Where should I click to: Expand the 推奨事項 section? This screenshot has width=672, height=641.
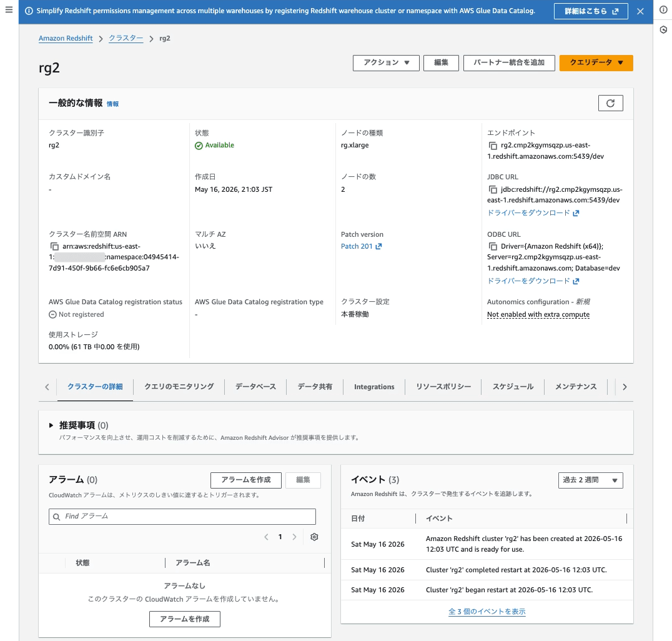pyautogui.click(x=51, y=425)
